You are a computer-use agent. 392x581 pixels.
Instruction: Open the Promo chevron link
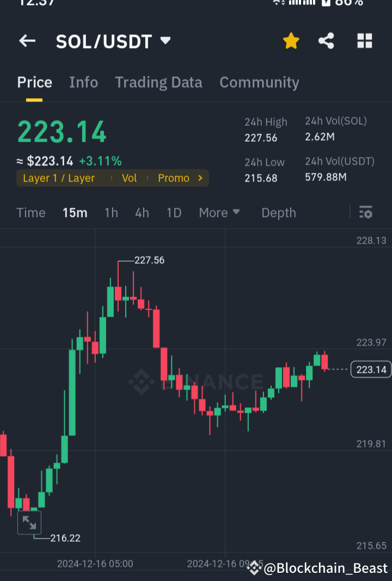click(200, 178)
